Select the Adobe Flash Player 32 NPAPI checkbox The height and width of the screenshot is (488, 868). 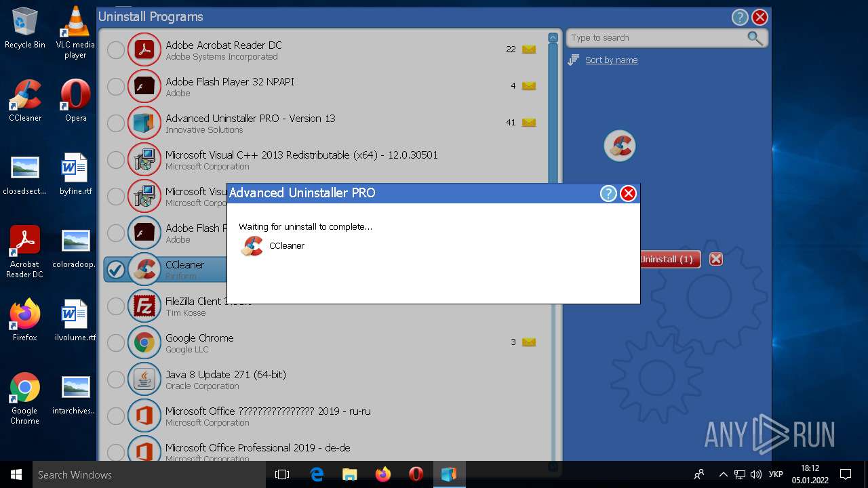point(116,86)
